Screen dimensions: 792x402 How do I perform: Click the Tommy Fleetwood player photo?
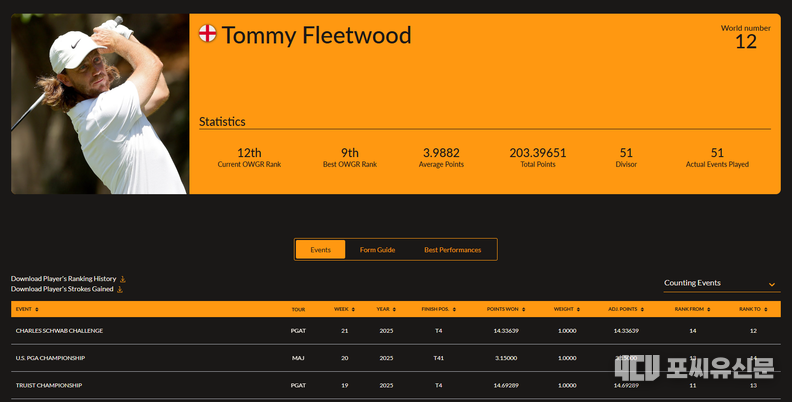[100, 104]
